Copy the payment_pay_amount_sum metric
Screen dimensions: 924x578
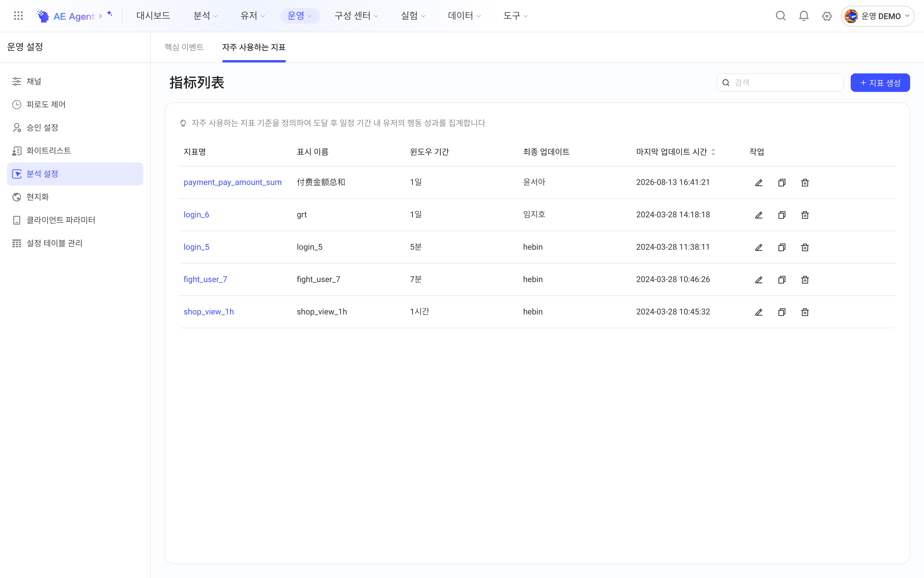pyautogui.click(x=782, y=183)
